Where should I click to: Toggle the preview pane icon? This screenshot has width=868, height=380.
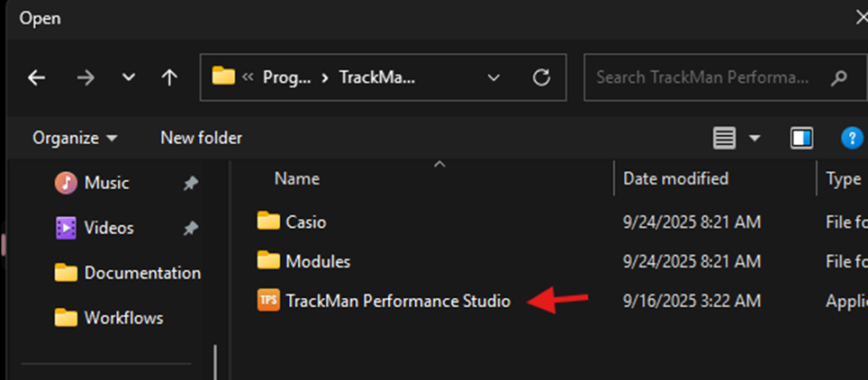tap(801, 138)
